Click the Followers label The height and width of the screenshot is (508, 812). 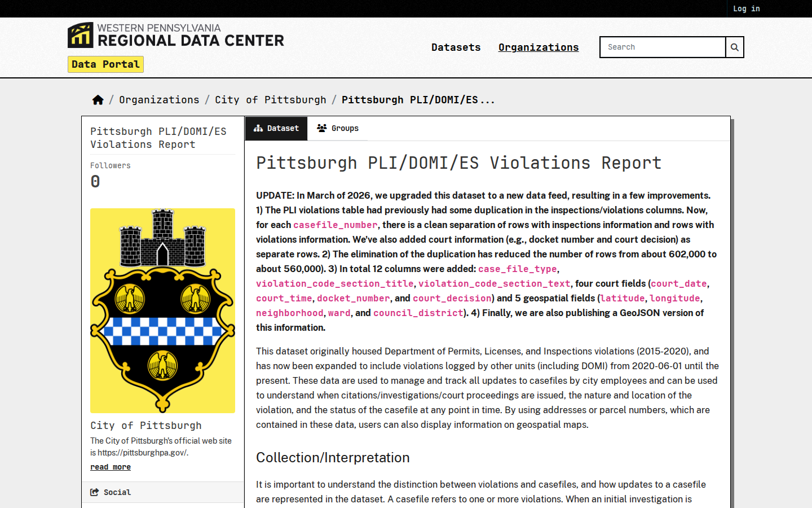(x=111, y=165)
